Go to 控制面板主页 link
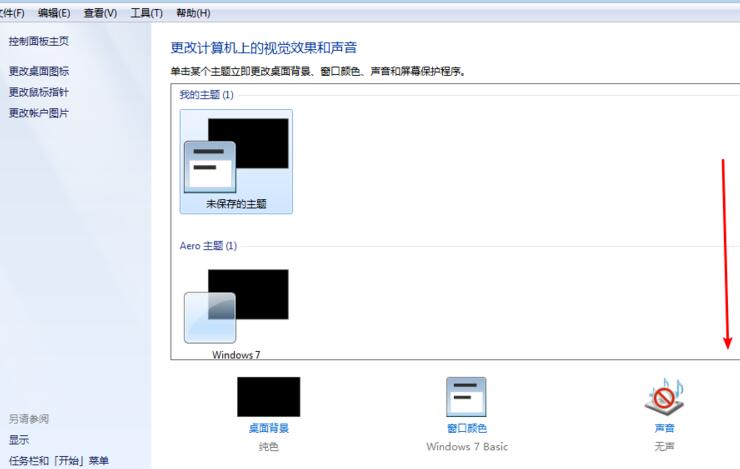 (x=39, y=42)
